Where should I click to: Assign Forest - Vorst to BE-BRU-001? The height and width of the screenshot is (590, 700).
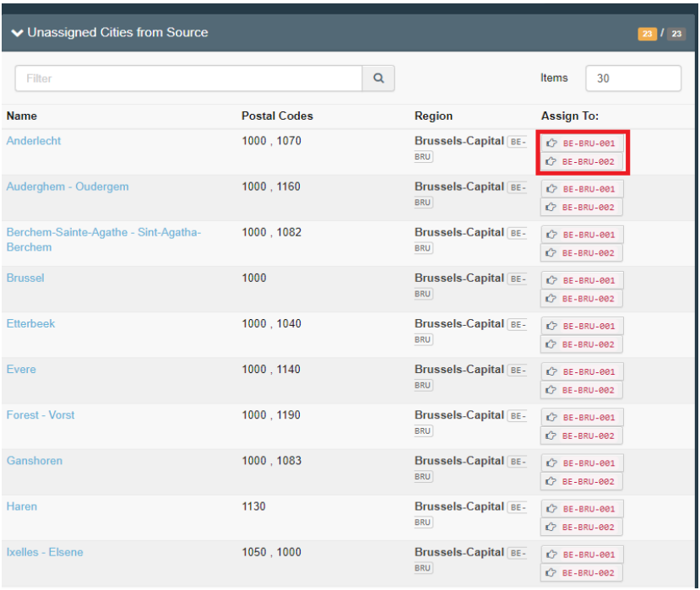coord(582,417)
